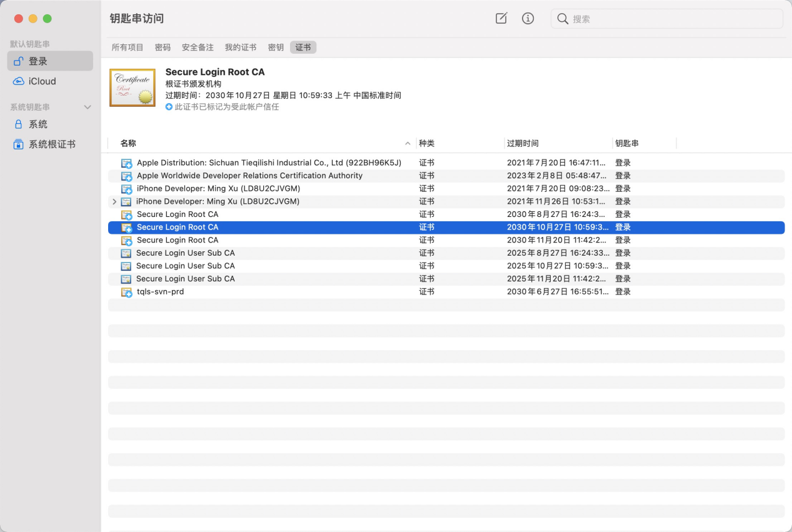Image resolution: width=792 pixels, height=532 pixels.
Task: Click icon of iPhone Developer expiring 2021年11月26日
Action: click(x=126, y=201)
